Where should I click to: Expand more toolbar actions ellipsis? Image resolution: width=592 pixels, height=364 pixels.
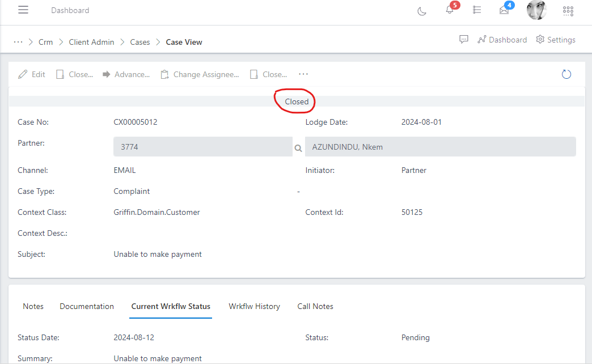(x=303, y=74)
